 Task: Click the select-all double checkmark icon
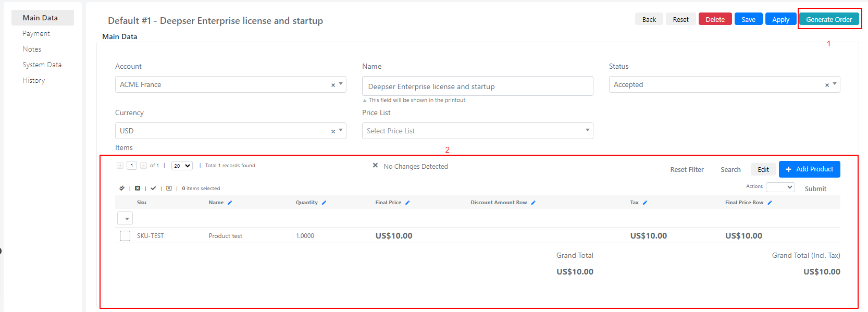pos(122,188)
